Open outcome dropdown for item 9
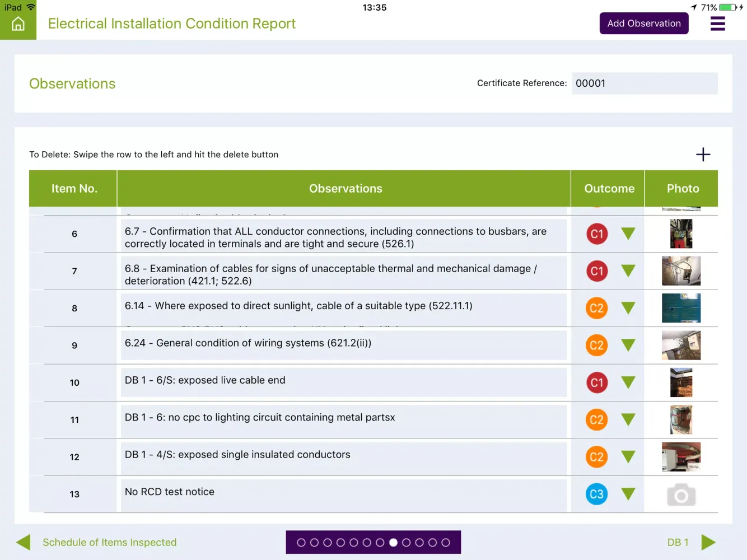The image size is (747, 560). (628, 346)
